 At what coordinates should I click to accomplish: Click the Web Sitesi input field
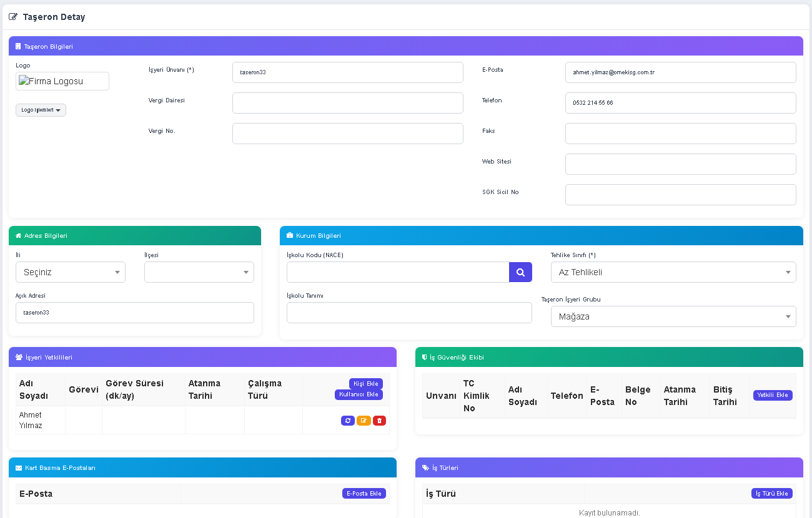[x=681, y=164]
